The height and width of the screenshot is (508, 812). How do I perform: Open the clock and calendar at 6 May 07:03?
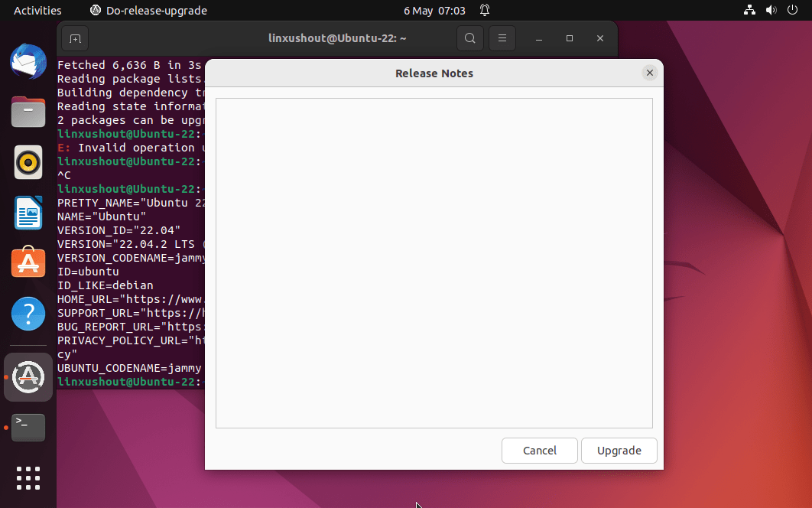[434, 11]
